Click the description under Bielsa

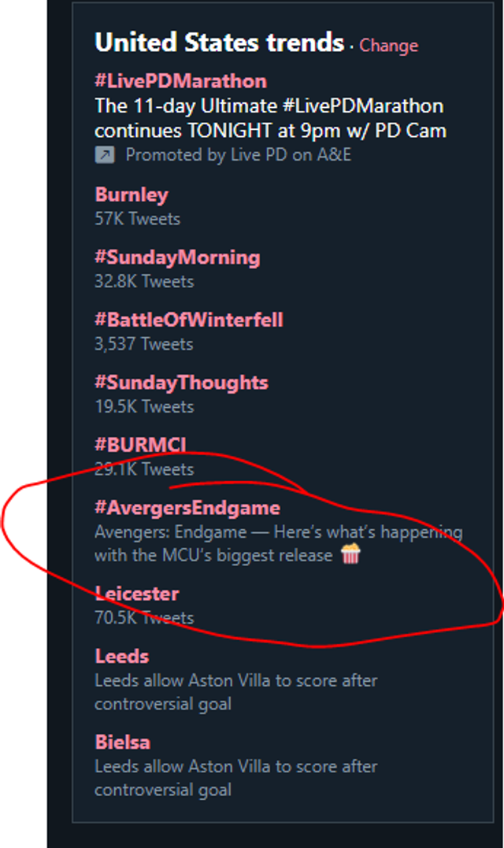[236, 778]
